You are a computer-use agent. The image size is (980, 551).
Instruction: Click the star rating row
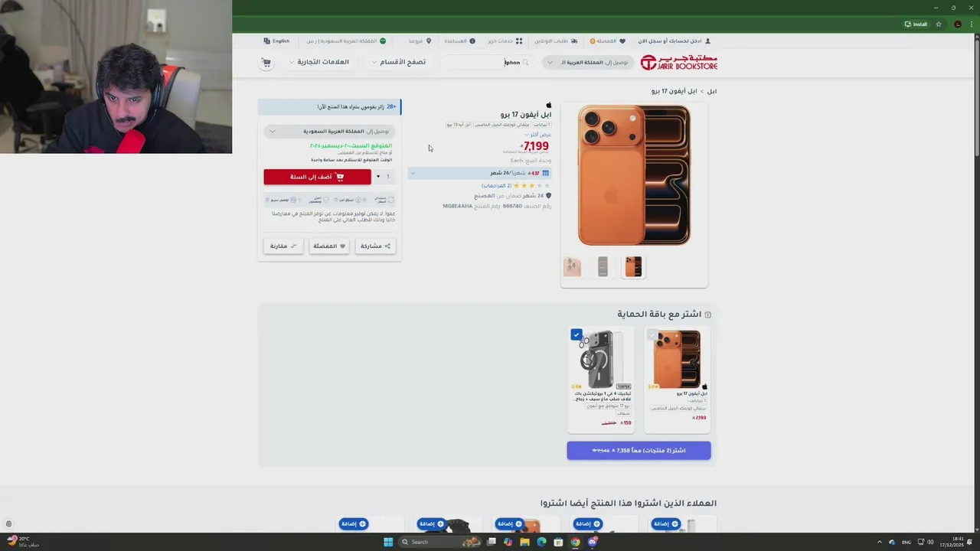coord(532,185)
